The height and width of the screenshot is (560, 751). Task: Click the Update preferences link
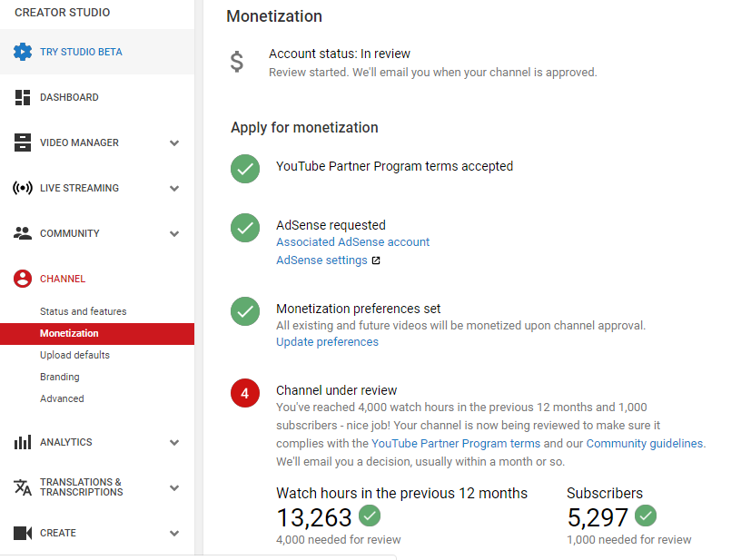[x=327, y=342]
